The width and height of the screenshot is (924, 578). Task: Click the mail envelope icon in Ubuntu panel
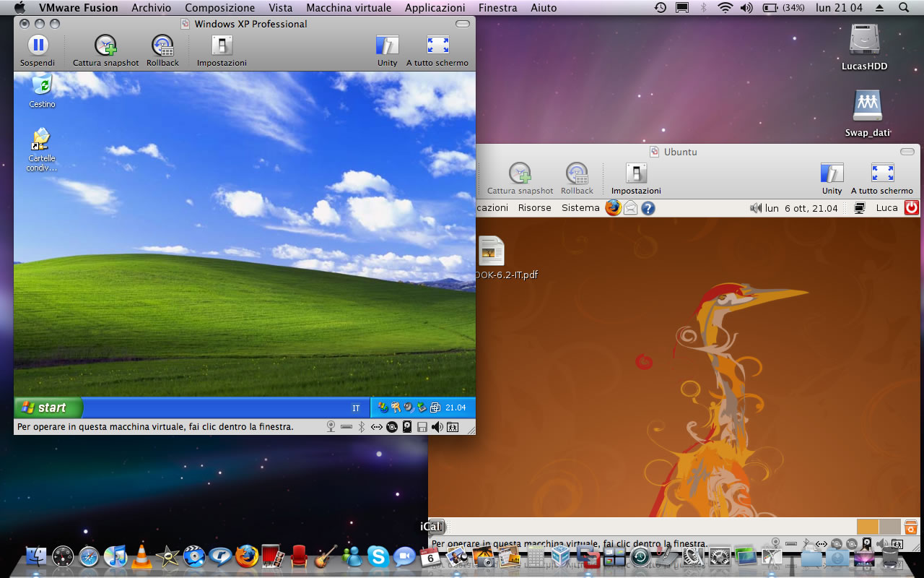pyautogui.click(x=631, y=208)
